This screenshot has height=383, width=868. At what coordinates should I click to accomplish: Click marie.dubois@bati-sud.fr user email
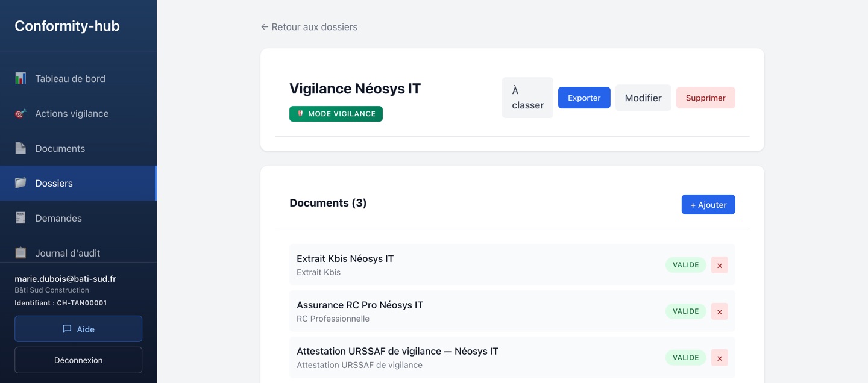[65, 279]
